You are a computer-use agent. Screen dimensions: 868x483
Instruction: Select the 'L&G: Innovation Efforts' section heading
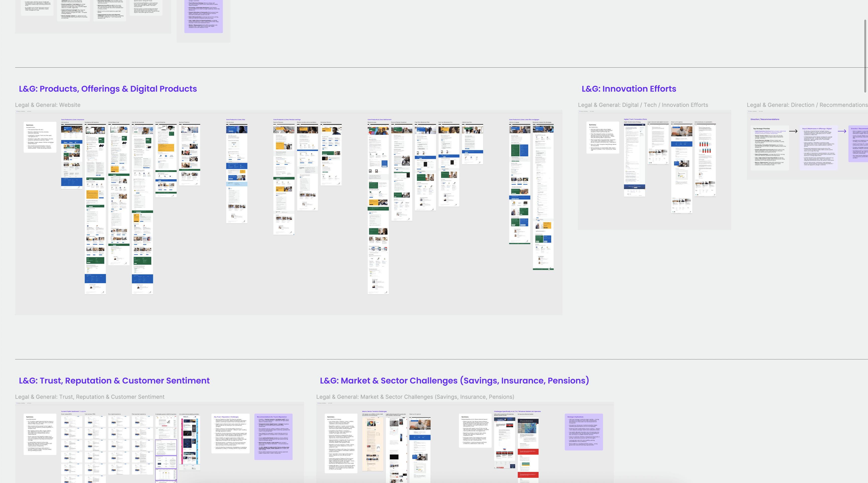[629, 89]
